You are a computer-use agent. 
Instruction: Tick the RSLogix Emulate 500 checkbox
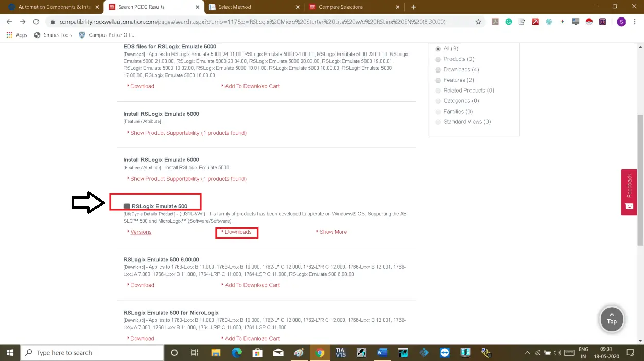click(x=127, y=206)
